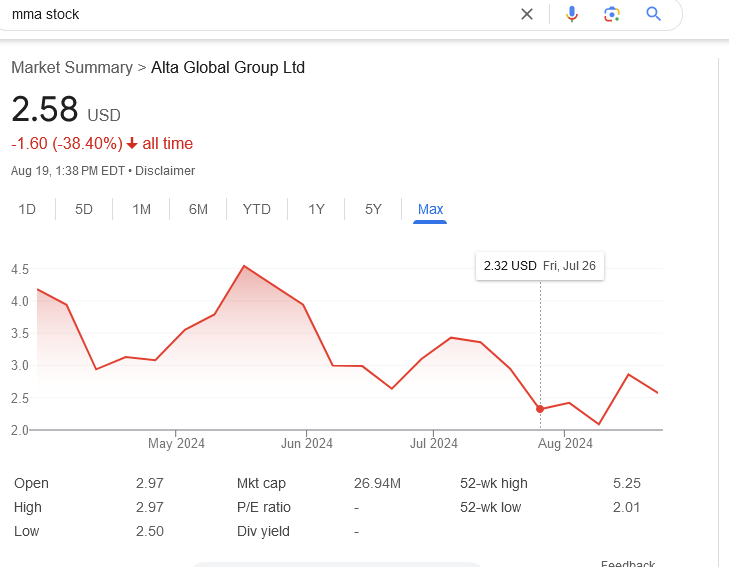
Task: Start voice search with the microphone icon
Action: point(572,14)
